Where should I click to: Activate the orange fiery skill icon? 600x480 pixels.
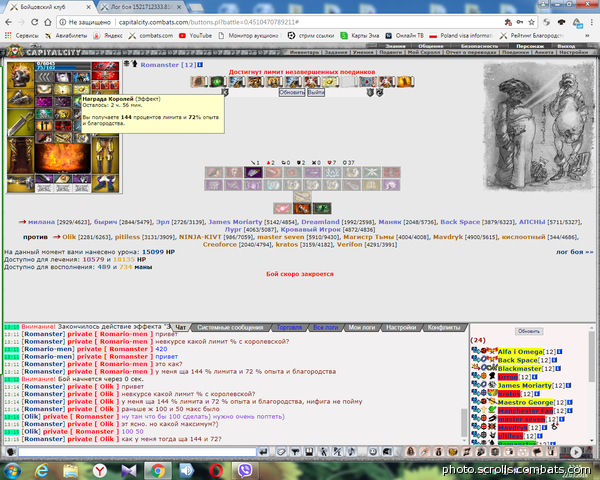pyautogui.click(x=302, y=208)
